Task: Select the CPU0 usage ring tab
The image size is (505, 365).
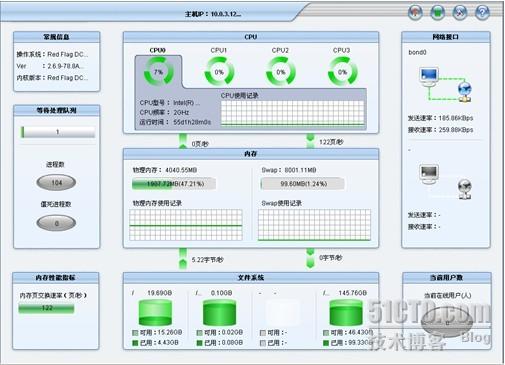Action: pyautogui.click(x=158, y=71)
